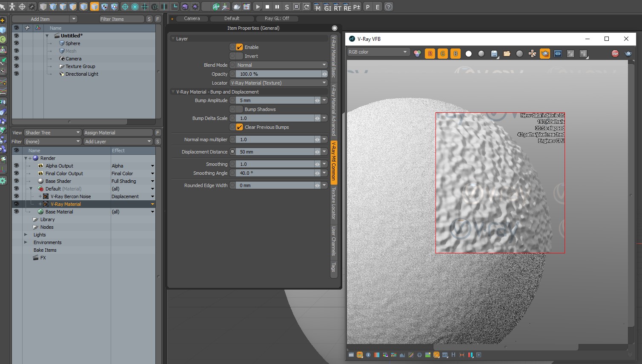Toggle visibility of V-Ray Bercon Noise layer
Screen dimensions: 642x364
click(x=16, y=196)
